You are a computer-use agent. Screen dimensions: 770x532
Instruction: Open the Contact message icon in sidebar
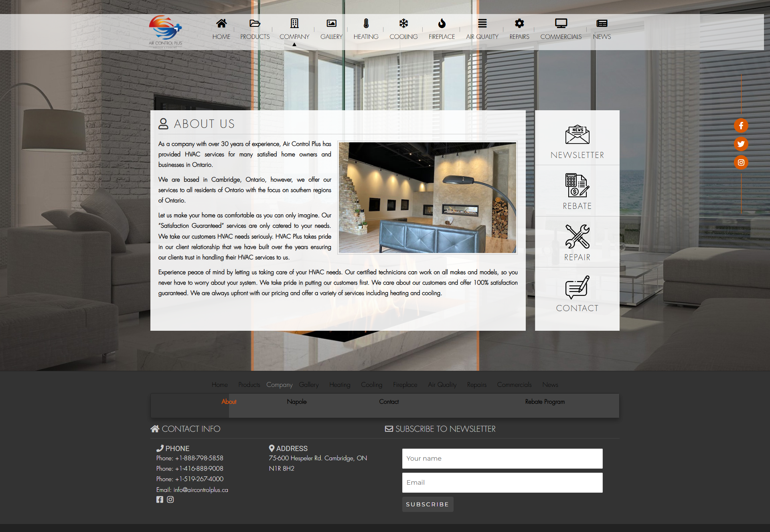(x=577, y=287)
